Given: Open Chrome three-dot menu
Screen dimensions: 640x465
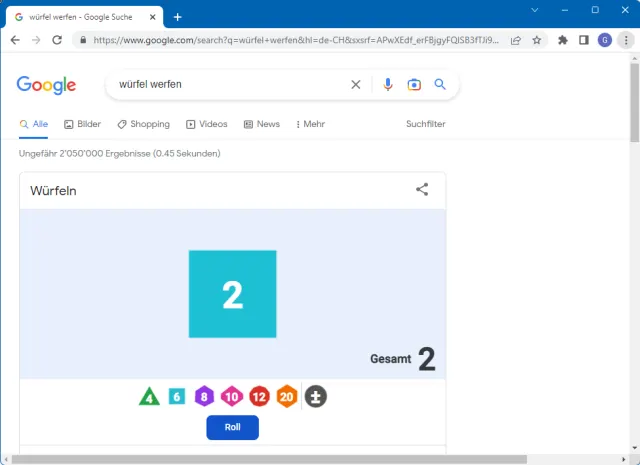Looking at the screenshot, I should (626, 40).
